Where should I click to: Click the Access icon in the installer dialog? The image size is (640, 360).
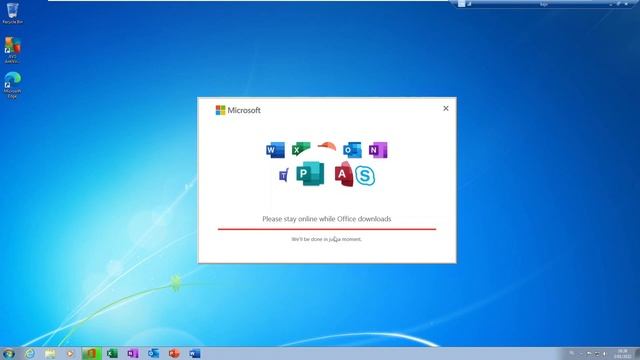(x=344, y=174)
